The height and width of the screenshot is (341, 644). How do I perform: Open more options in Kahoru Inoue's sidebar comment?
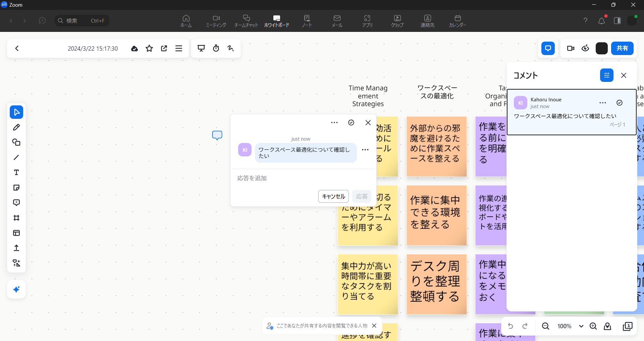(602, 103)
